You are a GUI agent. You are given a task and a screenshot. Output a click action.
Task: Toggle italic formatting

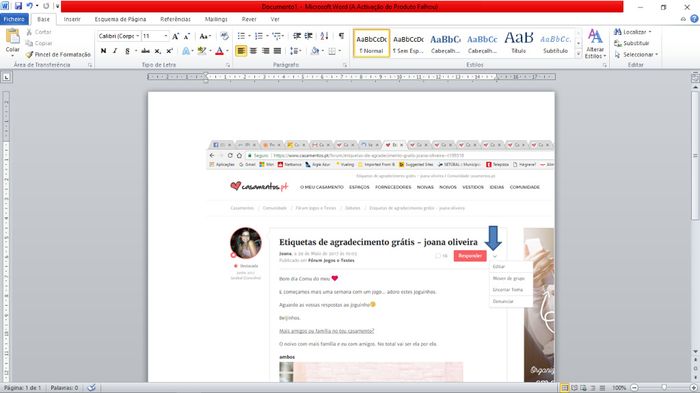[x=115, y=51]
